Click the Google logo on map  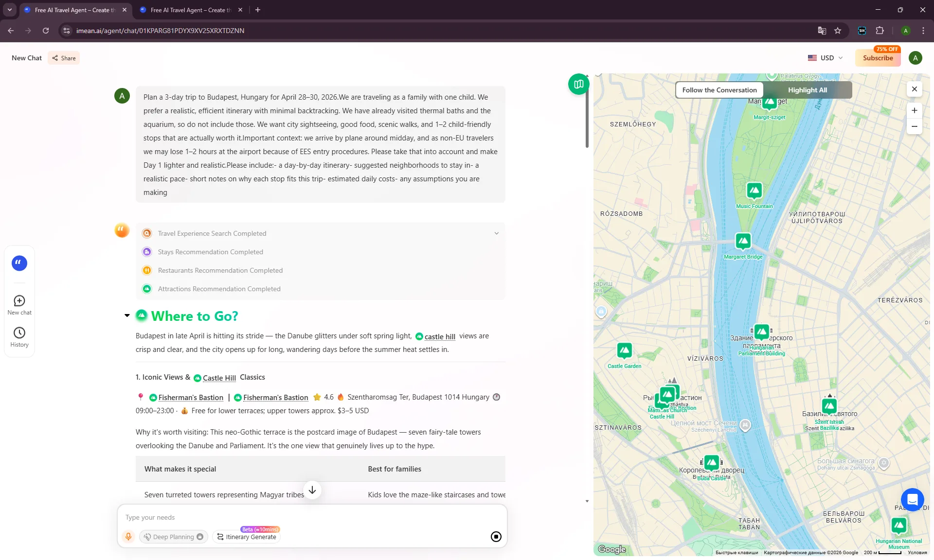point(612,549)
